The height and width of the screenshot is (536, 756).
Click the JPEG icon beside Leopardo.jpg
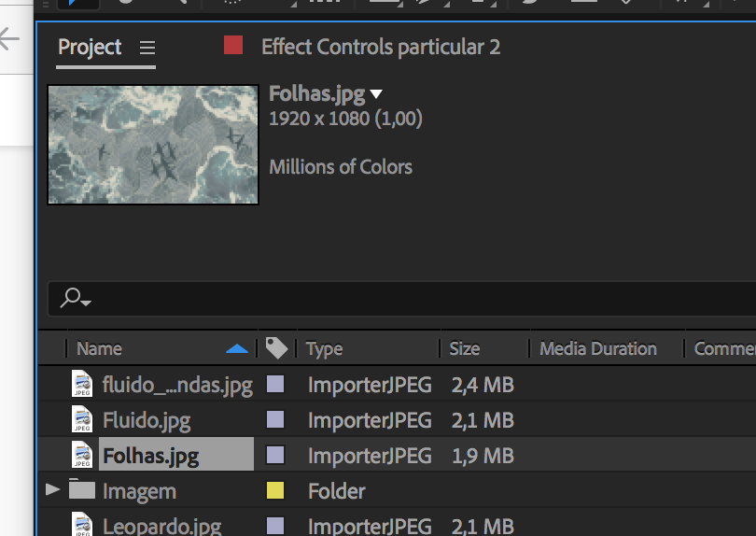coord(83,525)
